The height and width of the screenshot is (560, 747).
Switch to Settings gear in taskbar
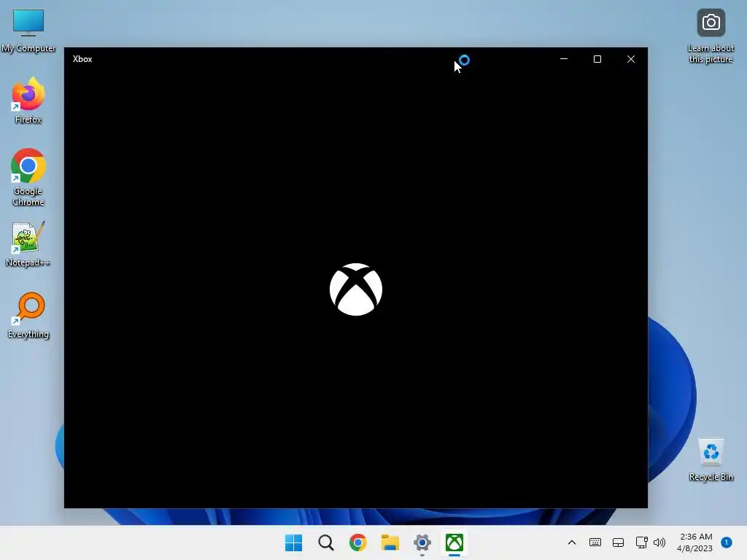[x=422, y=542]
